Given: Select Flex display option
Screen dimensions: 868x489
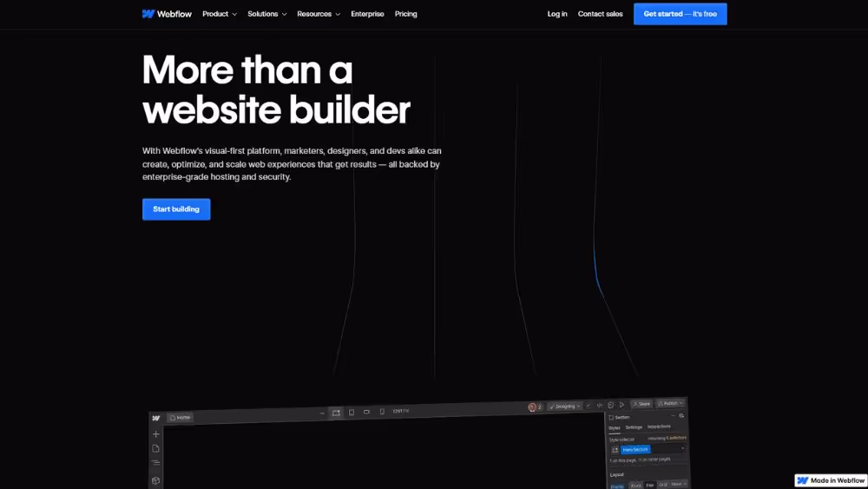Looking at the screenshot, I should click(x=650, y=486).
